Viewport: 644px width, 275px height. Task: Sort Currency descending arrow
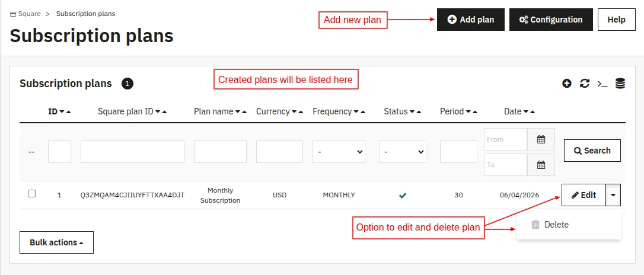pos(295,111)
